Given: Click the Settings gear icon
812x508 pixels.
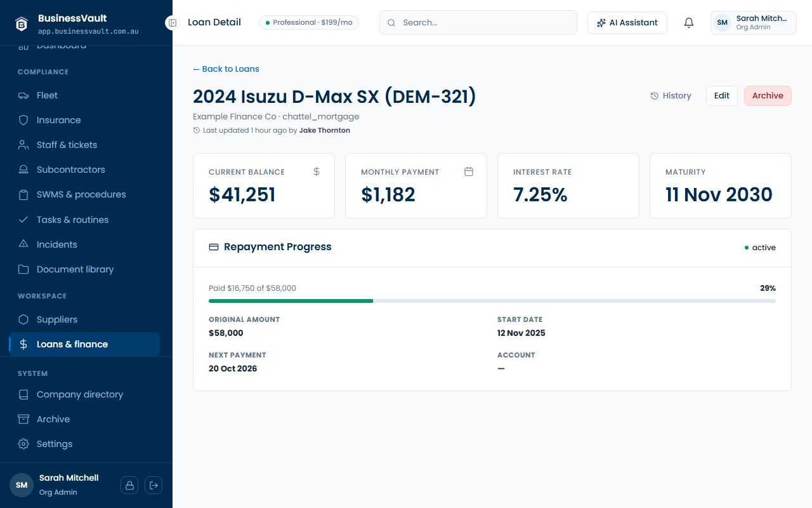Looking at the screenshot, I should click(x=23, y=444).
